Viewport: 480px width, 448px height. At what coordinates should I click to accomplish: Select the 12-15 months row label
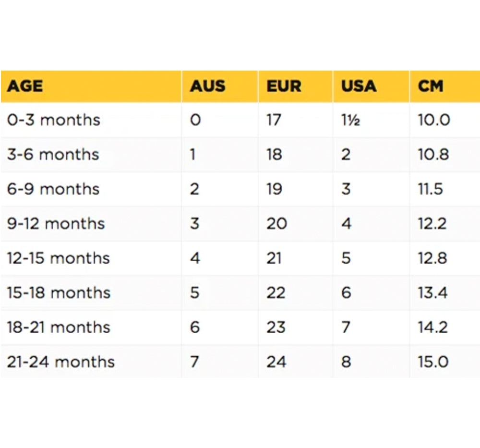(x=59, y=258)
